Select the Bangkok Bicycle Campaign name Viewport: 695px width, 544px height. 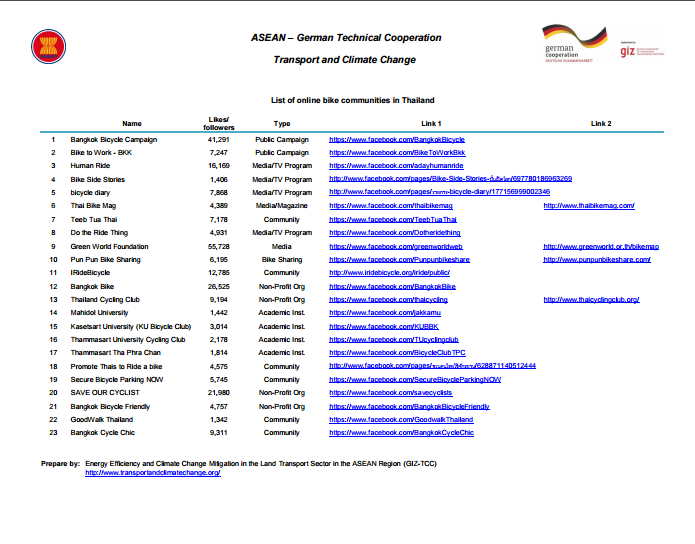pos(113,140)
